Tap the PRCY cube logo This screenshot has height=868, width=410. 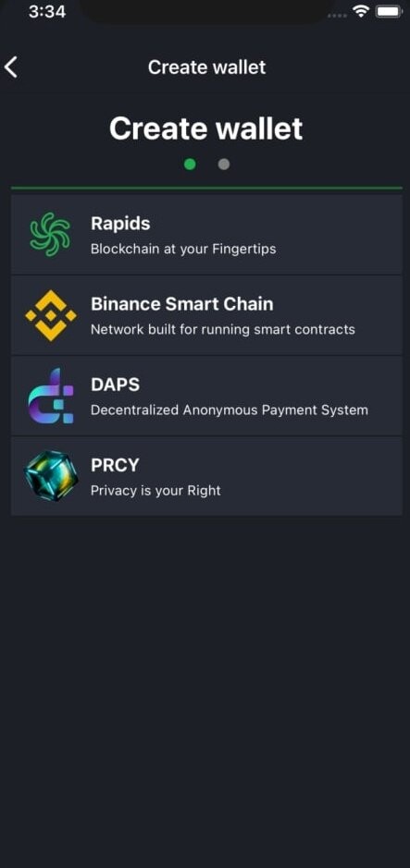pyautogui.click(x=50, y=477)
